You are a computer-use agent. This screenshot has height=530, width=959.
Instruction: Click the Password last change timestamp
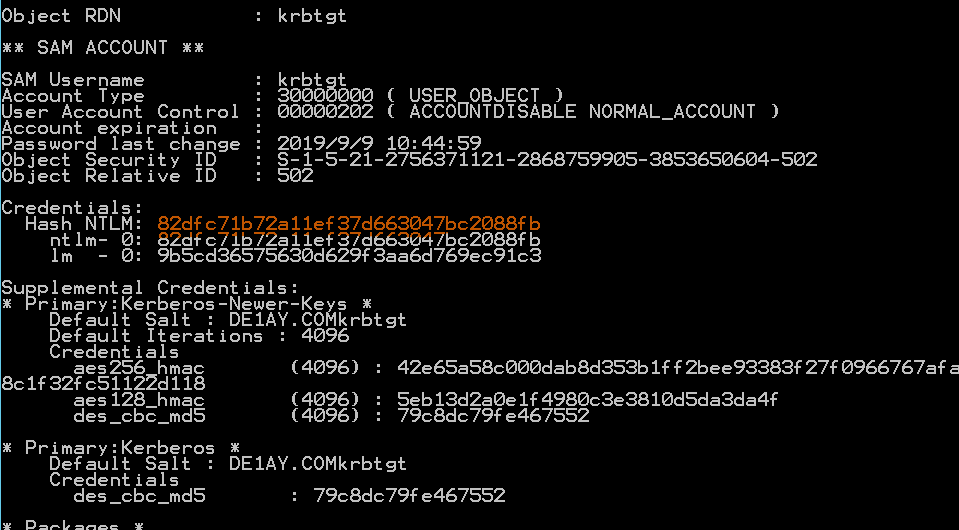coord(379,144)
